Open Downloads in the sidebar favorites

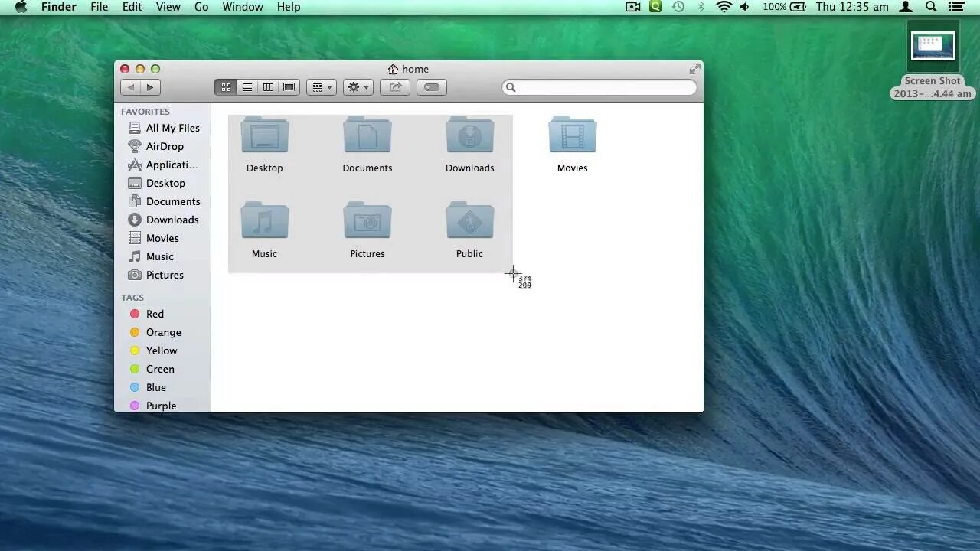[163, 220]
